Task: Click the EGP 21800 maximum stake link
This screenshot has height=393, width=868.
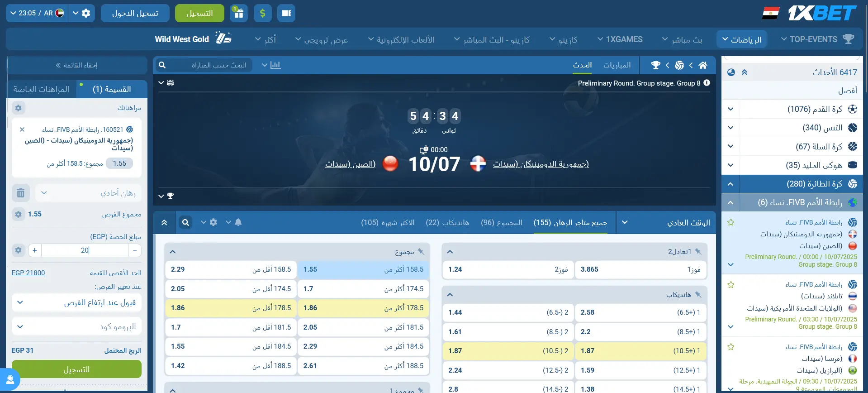Action: point(28,273)
